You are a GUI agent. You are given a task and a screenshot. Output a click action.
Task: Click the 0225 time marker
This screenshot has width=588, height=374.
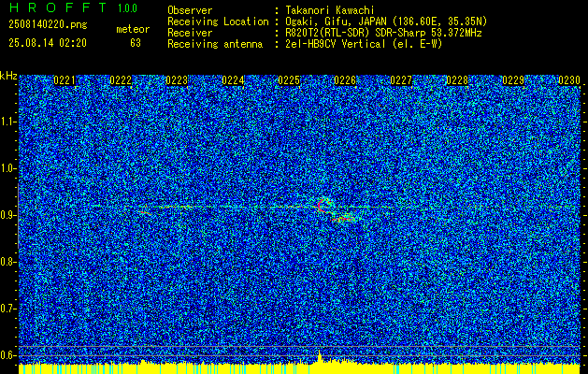pyautogui.click(x=289, y=80)
